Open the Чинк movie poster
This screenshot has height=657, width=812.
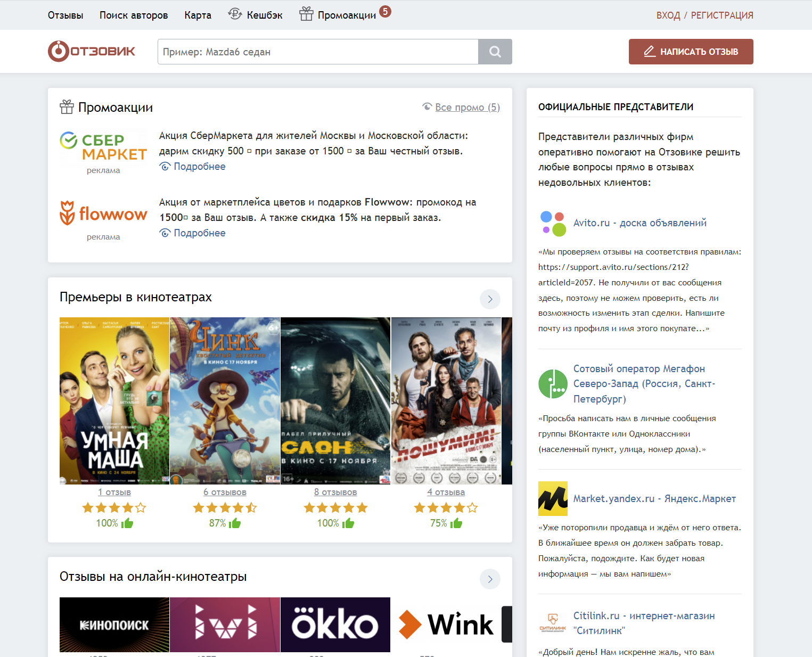[225, 401]
